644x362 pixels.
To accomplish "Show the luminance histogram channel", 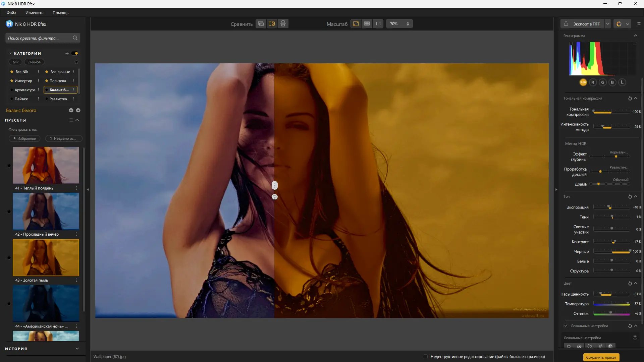I will (x=622, y=82).
